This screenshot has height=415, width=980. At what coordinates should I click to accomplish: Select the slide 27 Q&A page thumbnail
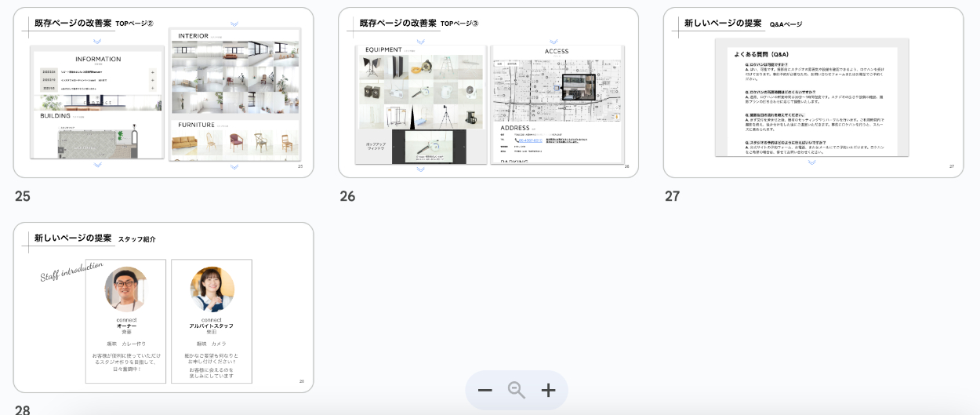813,93
